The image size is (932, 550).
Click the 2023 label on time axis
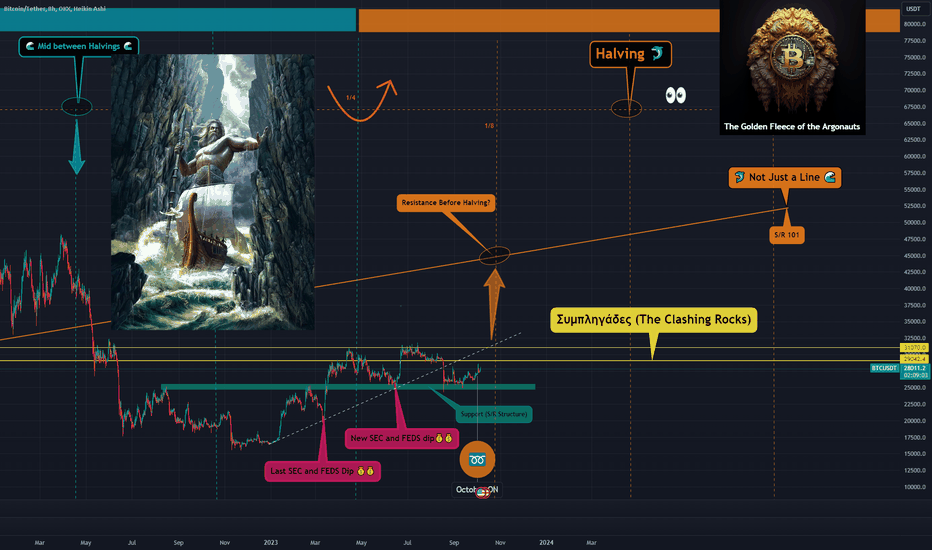pos(270,542)
